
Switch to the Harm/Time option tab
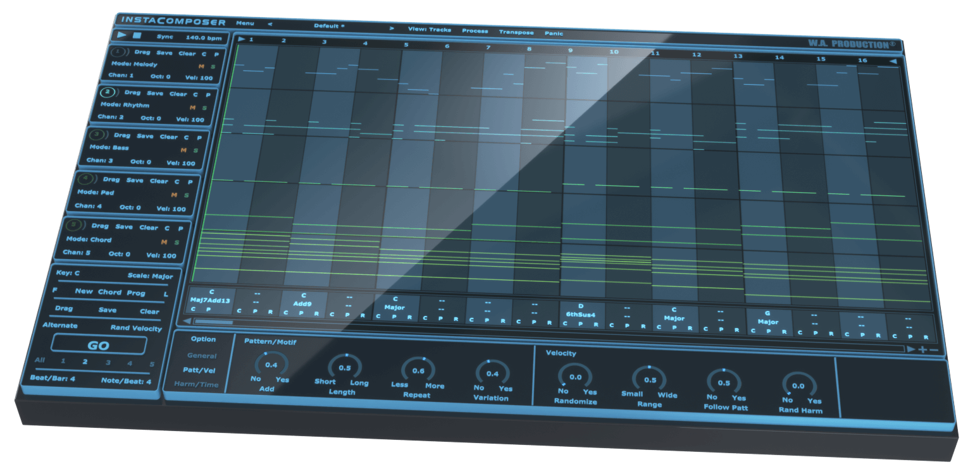(196, 384)
